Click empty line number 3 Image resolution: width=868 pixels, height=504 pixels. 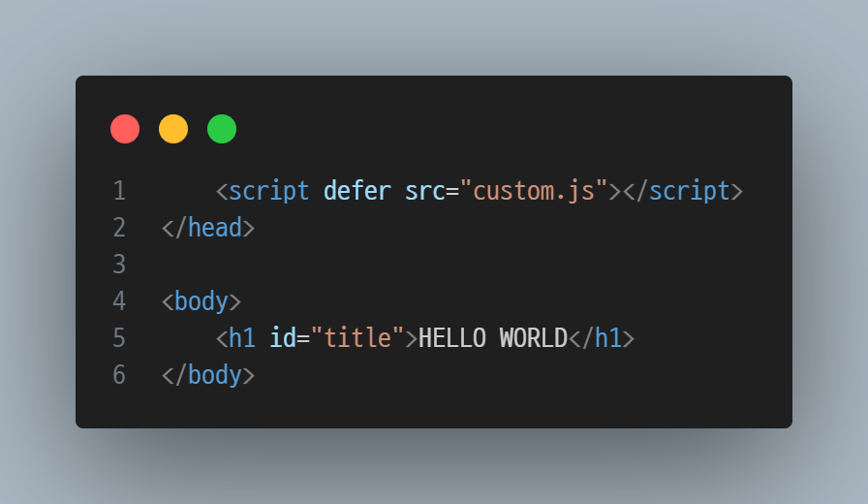click(x=119, y=265)
